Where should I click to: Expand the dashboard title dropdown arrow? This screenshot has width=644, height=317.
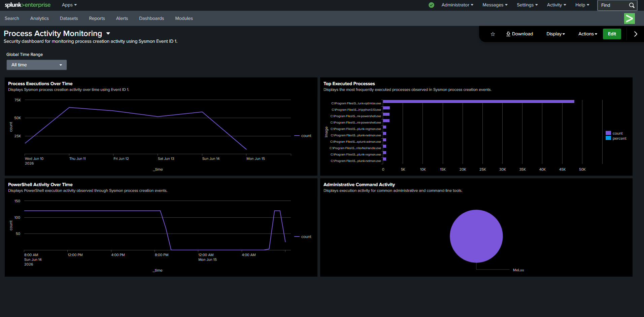[108, 34]
